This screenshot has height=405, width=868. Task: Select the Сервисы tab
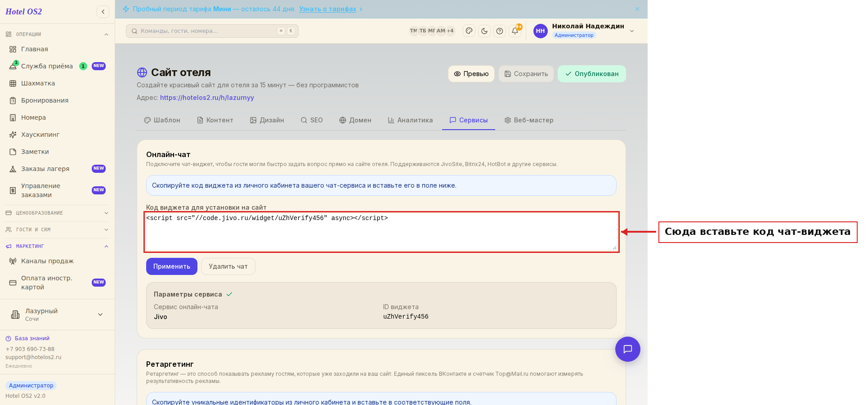point(469,120)
